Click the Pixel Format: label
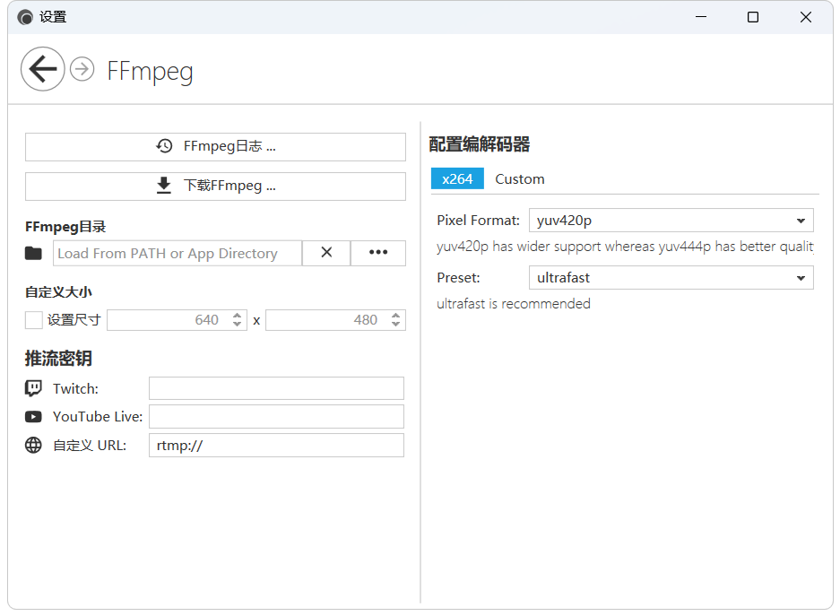This screenshot has width=840, height=616. point(479,221)
